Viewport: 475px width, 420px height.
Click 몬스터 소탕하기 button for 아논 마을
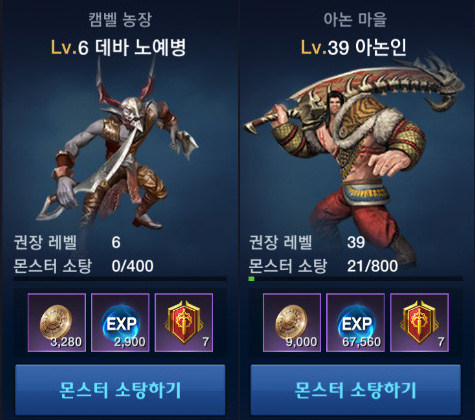coord(356,389)
